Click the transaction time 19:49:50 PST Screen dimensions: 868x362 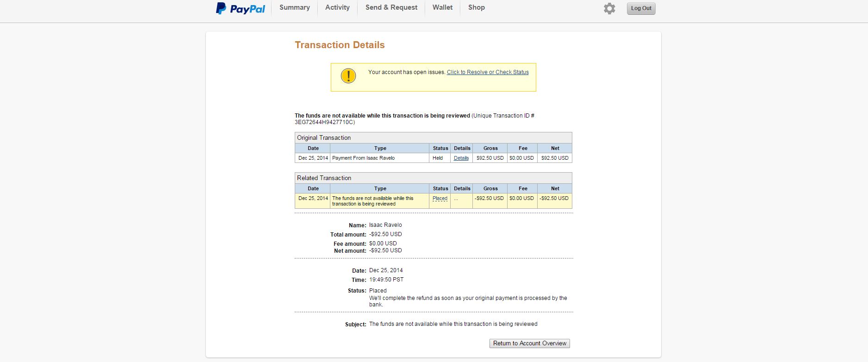[x=386, y=280]
